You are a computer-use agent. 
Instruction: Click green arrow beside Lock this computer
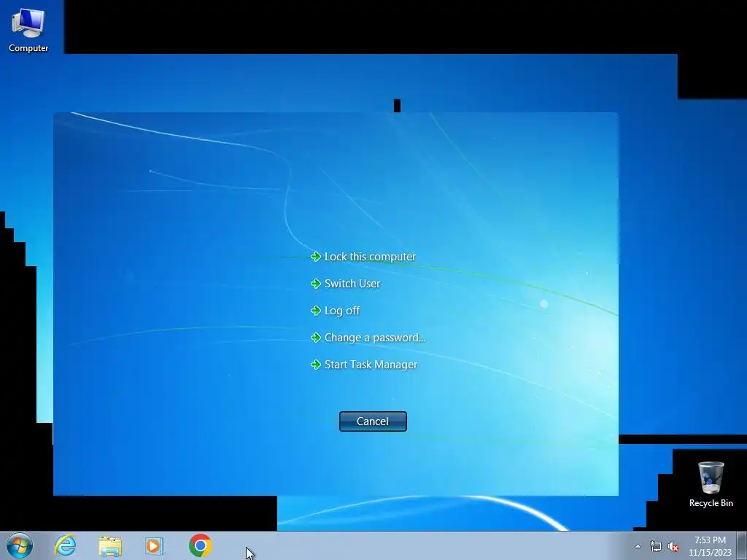click(x=316, y=257)
